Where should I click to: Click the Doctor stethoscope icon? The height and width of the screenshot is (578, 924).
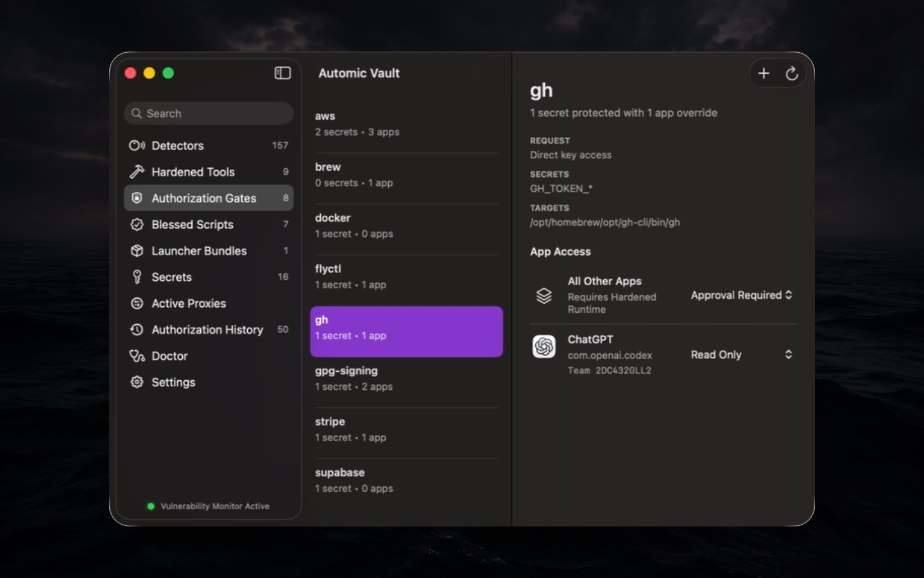click(x=137, y=356)
